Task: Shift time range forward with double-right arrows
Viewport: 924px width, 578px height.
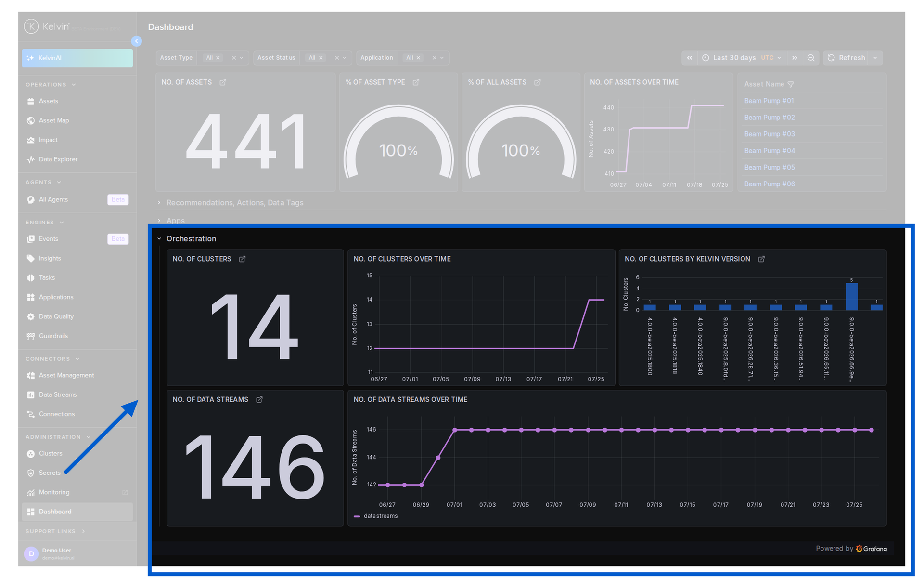Action: [x=795, y=58]
